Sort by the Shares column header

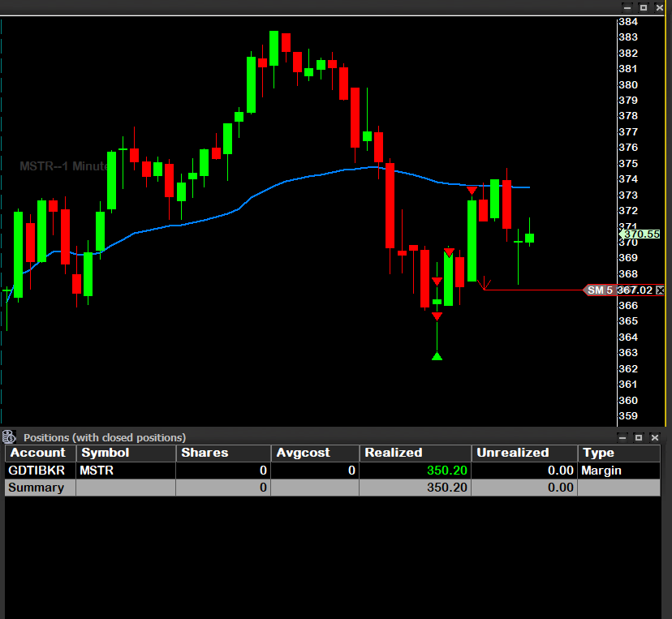223,453
